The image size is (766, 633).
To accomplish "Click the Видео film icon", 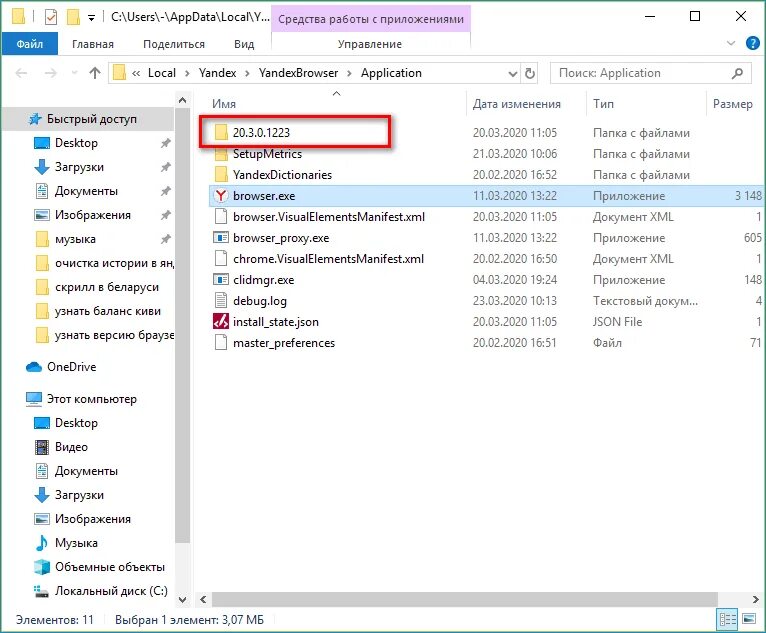I will [x=42, y=447].
